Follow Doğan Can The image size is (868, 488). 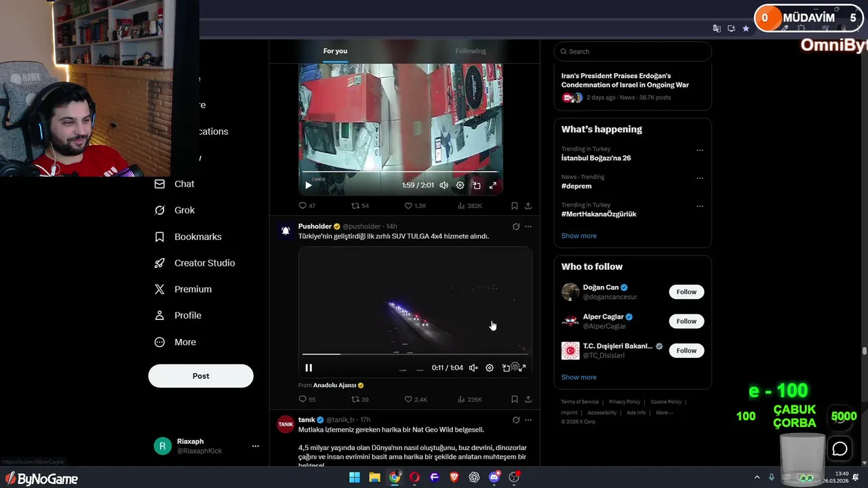tap(686, 292)
